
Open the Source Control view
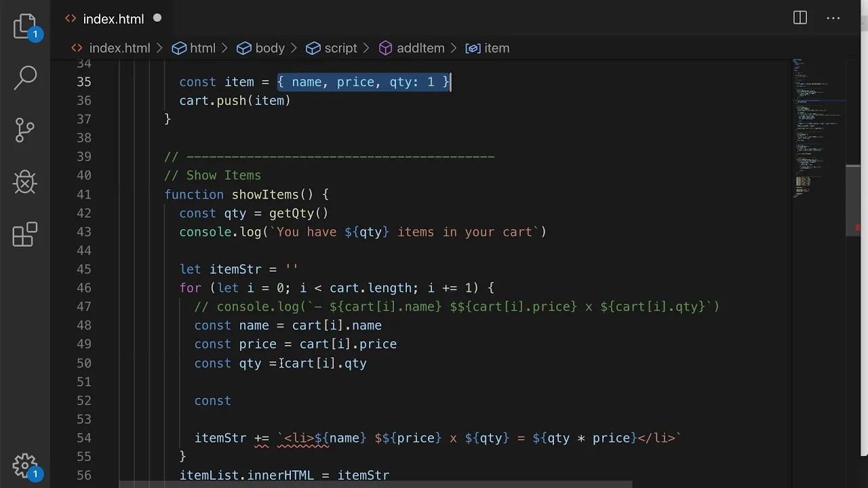pos(25,129)
